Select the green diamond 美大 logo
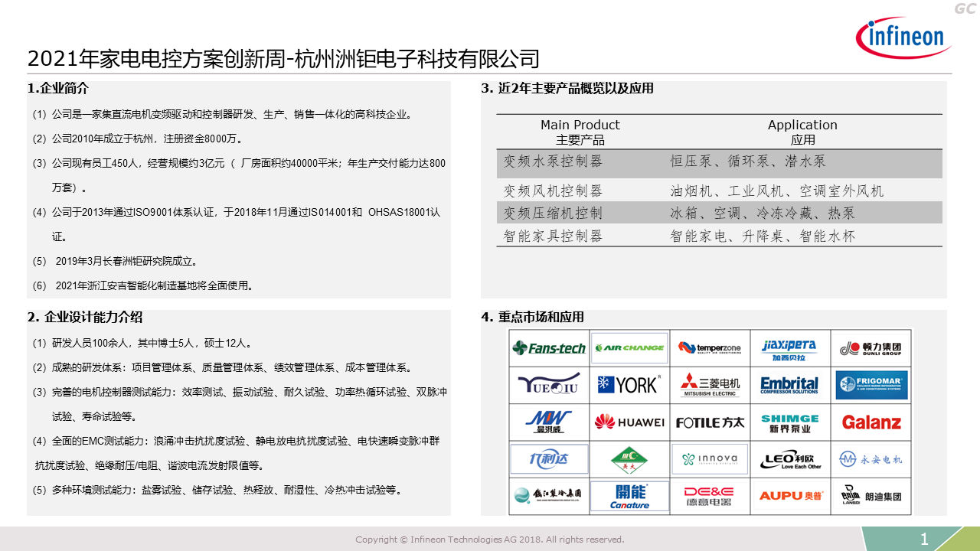 click(629, 459)
